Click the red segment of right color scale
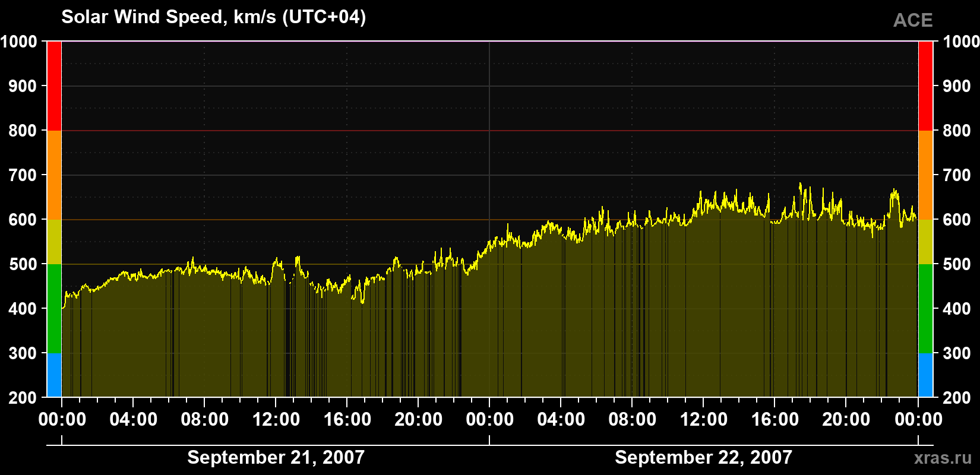Screen dimensions: 980x475 [x=925, y=86]
